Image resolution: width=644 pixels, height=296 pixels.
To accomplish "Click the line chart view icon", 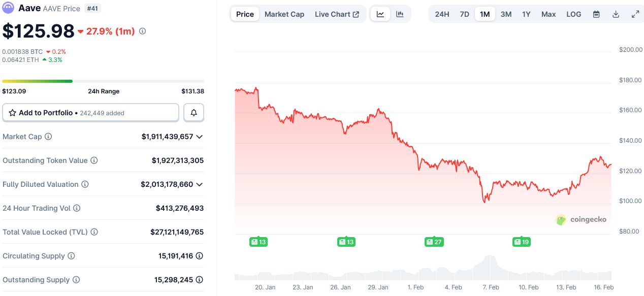I will [380, 14].
